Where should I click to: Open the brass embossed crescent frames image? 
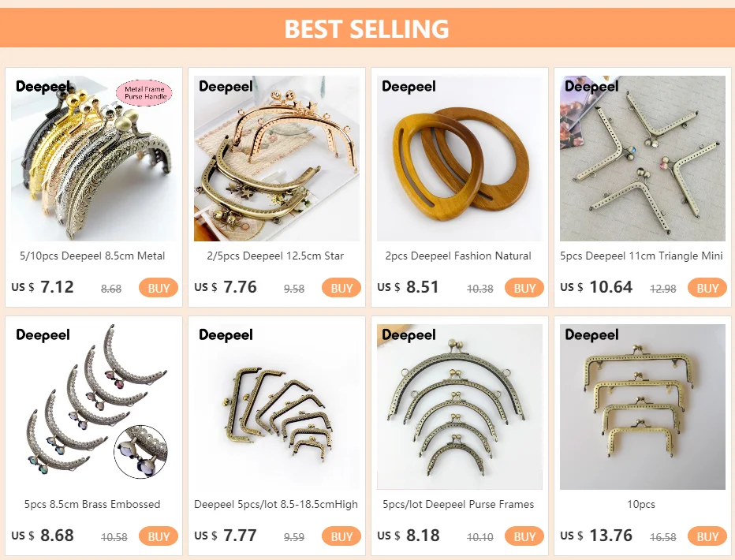click(x=94, y=407)
